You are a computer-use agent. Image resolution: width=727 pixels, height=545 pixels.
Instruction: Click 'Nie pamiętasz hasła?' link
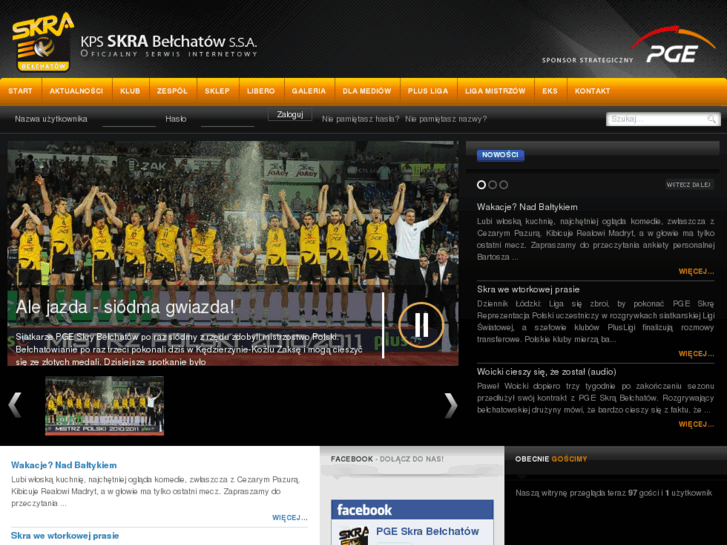pyautogui.click(x=361, y=119)
